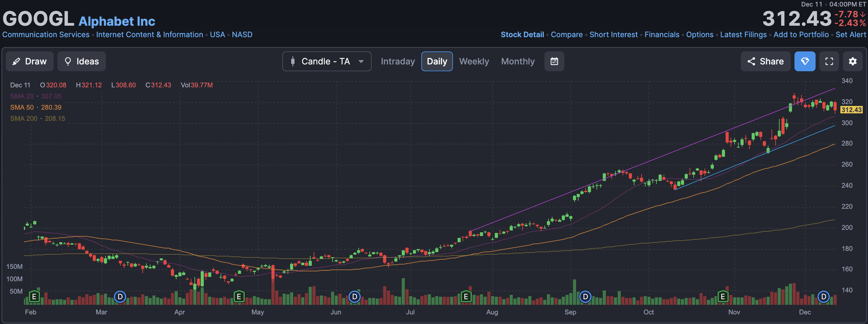Screen dimensions: 868x324
Task: Click the H 321.12 high value
Action: pos(89,85)
